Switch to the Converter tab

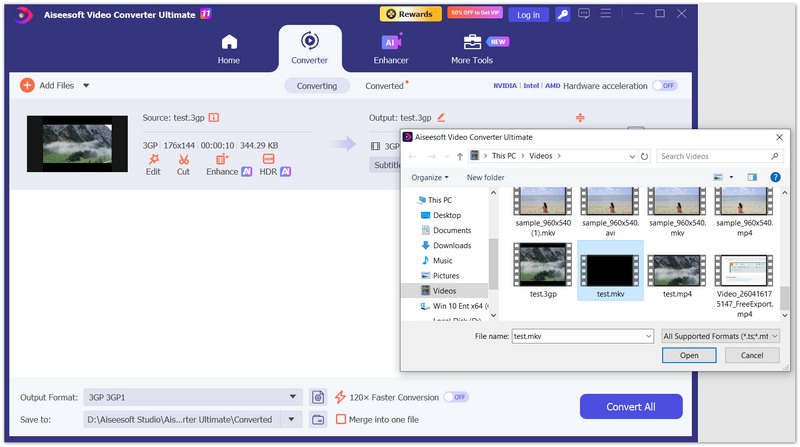pyautogui.click(x=310, y=49)
